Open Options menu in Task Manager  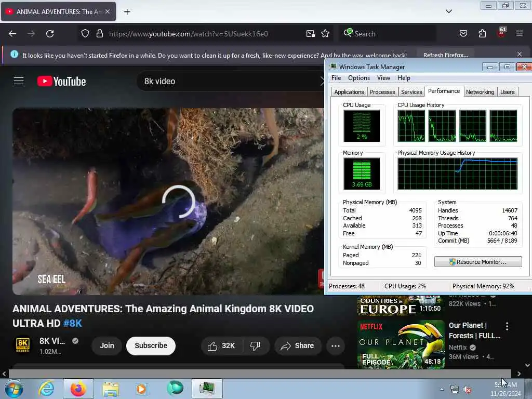tap(358, 78)
